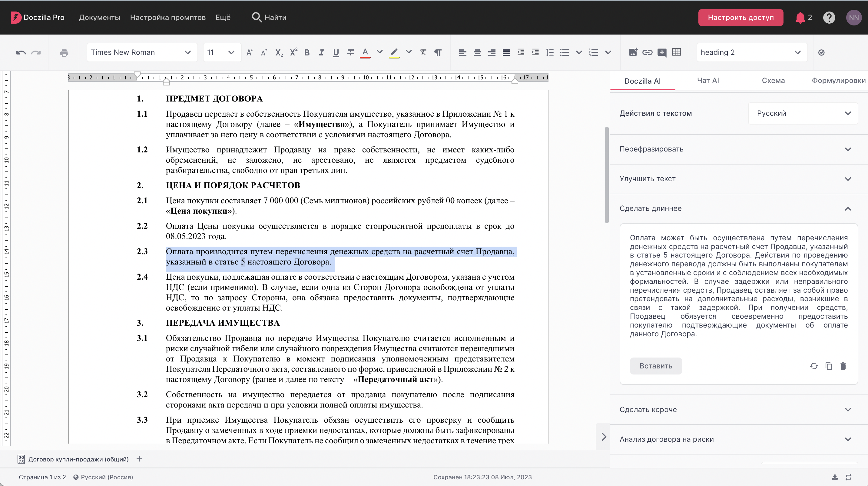868x486 pixels.
Task: Toggle bold formatting
Action: 306,53
